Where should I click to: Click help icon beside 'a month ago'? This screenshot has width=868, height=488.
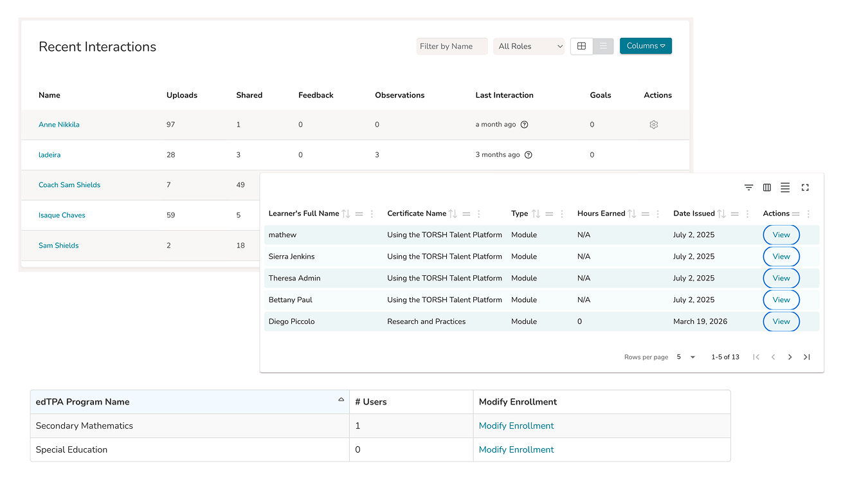coord(524,125)
